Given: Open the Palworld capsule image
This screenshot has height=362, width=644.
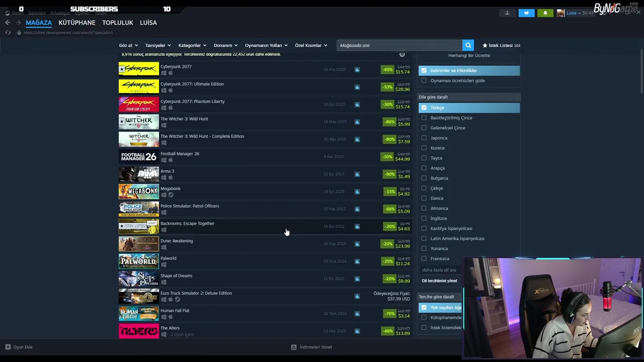Looking at the screenshot, I should coord(139,260).
